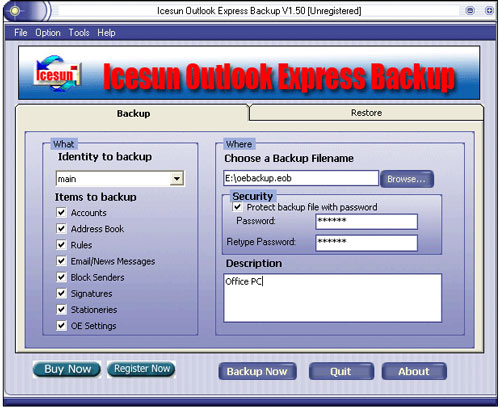500x407 pixels.
Task: Click the Quit button
Action: [x=341, y=371]
